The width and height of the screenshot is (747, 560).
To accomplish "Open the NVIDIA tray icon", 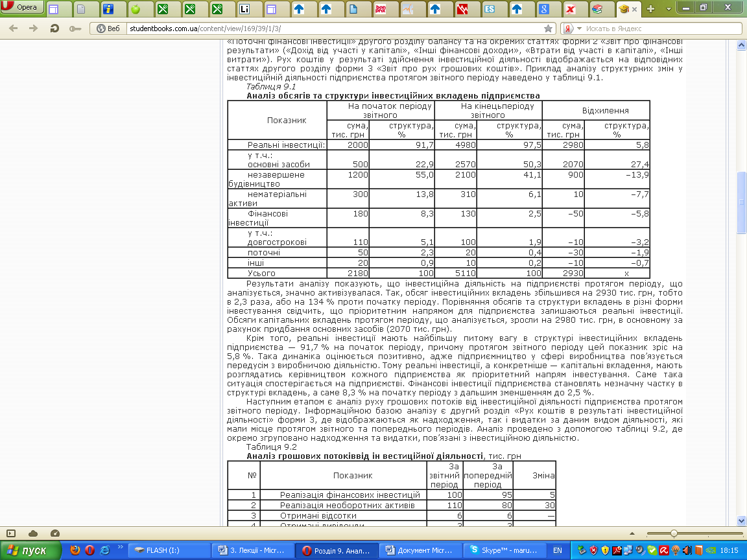I will pyautogui.click(x=710, y=550).
